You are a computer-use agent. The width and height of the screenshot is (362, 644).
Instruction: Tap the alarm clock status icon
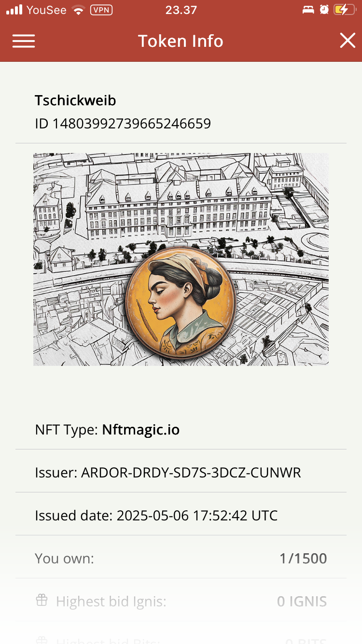coord(324,10)
